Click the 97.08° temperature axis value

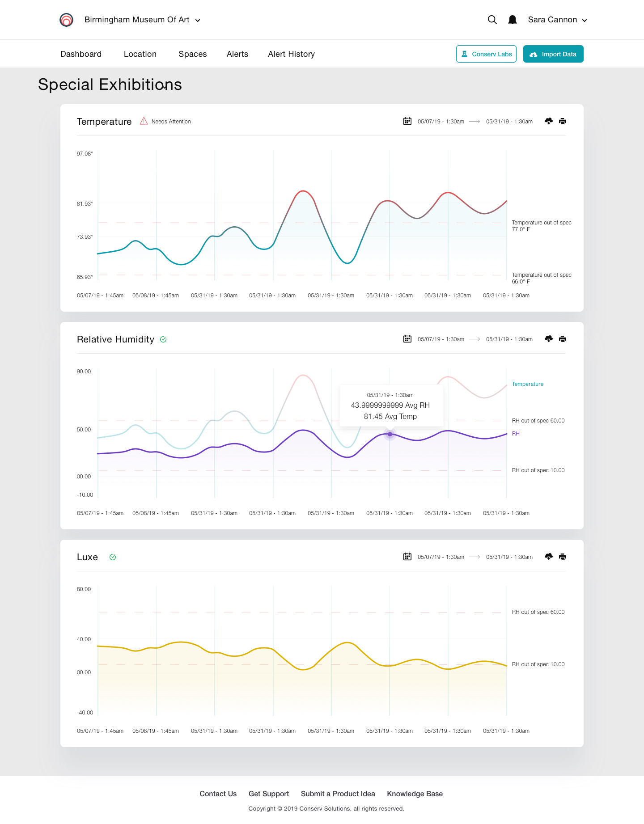(x=85, y=154)
